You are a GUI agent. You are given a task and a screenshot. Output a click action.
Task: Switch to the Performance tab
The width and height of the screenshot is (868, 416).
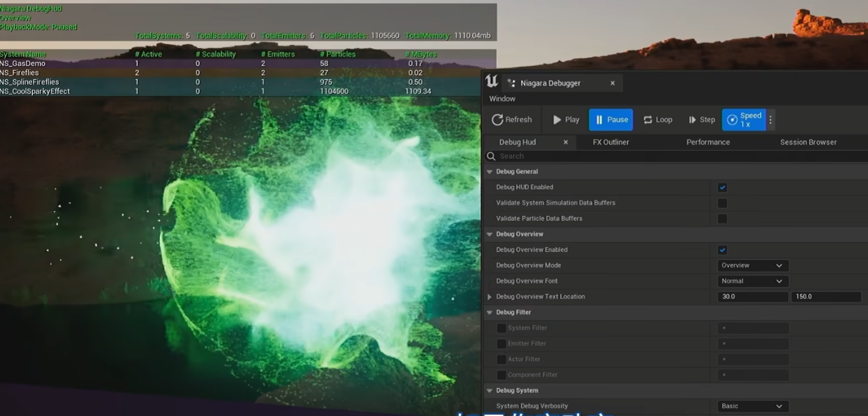coord(708,142)
